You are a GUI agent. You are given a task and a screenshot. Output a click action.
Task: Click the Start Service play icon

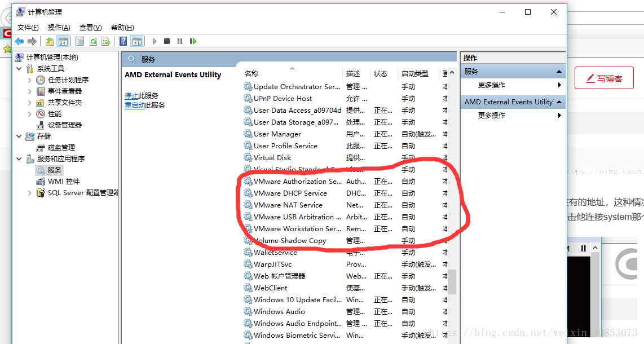coord(155,41)
